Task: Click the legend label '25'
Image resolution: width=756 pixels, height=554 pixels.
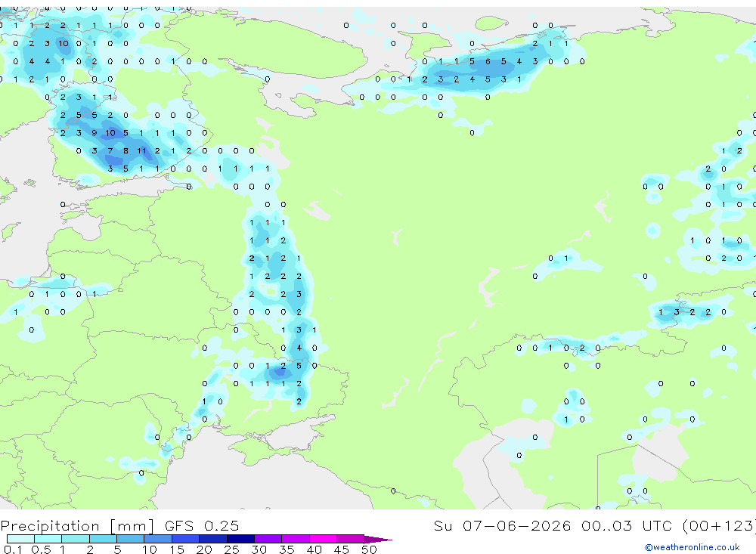Action: click(231, 549)
